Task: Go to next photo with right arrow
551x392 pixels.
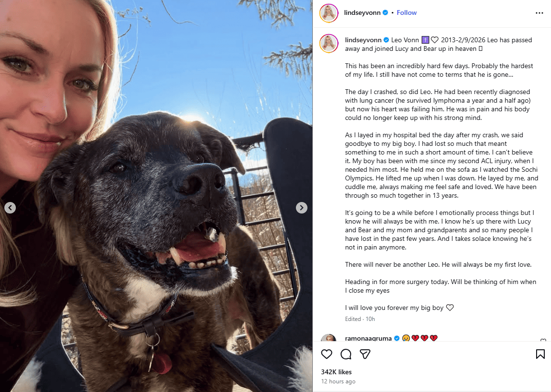Action: [302, 208]
